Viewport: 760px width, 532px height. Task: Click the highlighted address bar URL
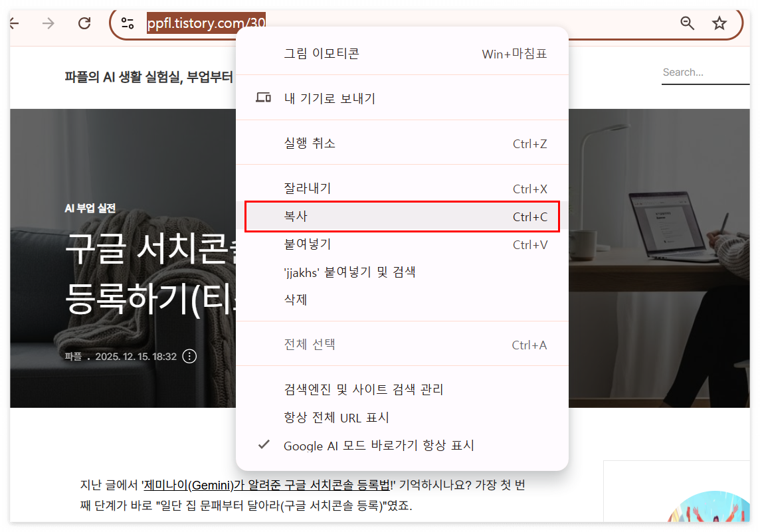(x=206, y=21)
